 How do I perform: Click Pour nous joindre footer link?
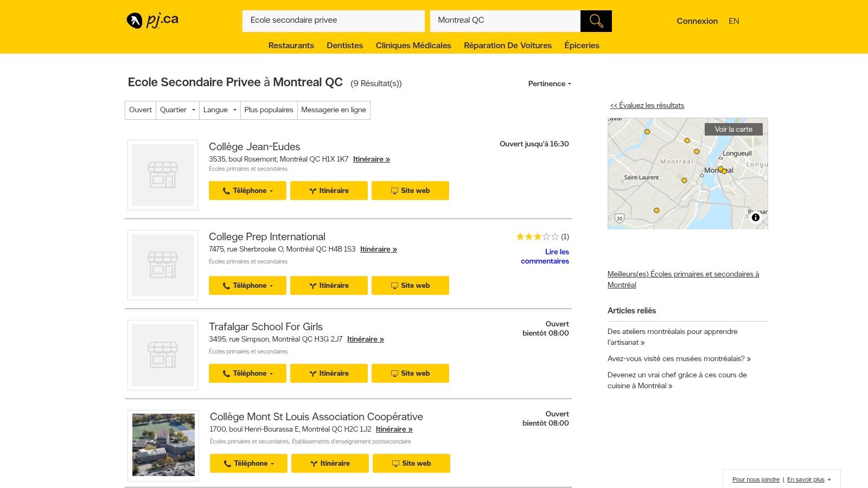point(756,479)
